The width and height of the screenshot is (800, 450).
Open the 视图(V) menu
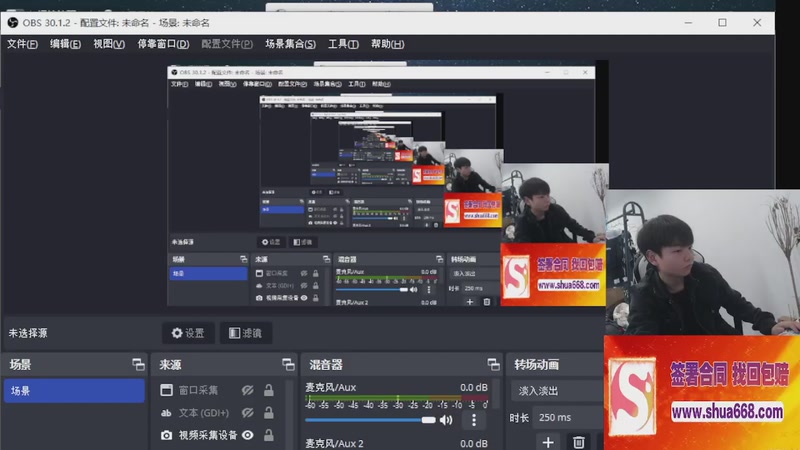coord(109,44)
